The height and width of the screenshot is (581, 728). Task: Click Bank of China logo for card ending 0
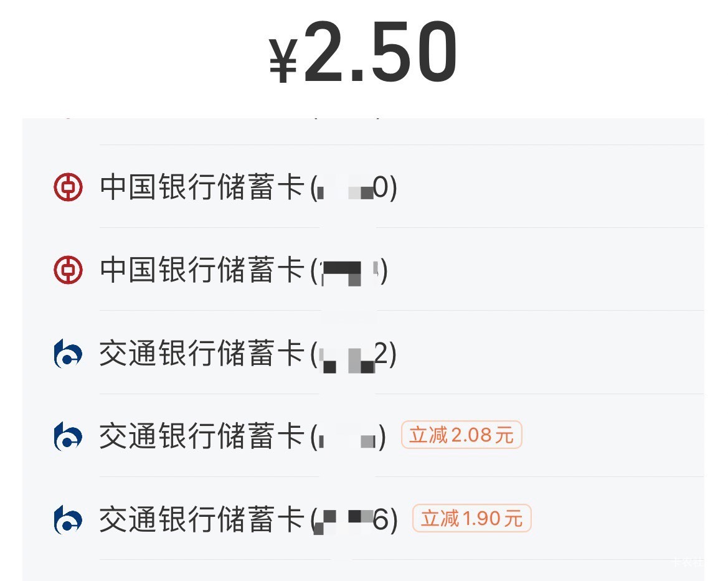pyautogui.click(x=68, y=187)
